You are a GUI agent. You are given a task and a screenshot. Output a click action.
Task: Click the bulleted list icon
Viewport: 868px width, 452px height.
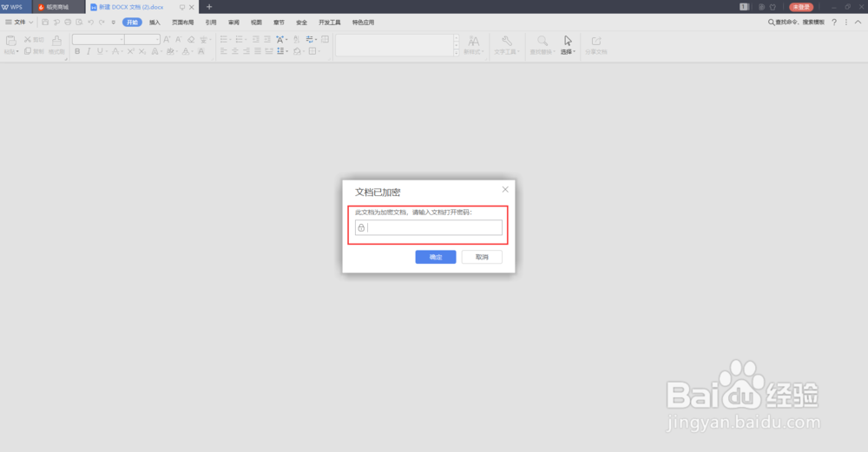point(224,39)
